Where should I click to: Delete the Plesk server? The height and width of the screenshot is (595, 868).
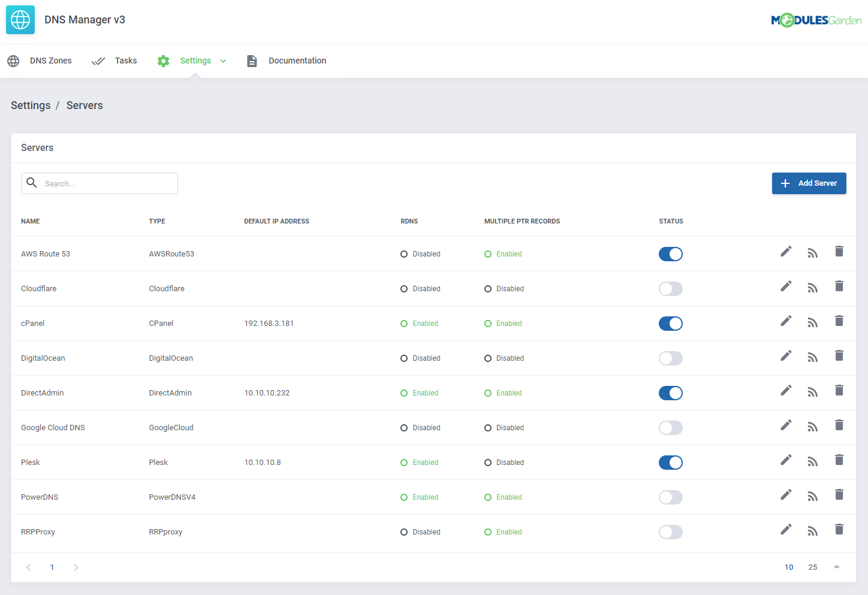(x=839, y=460)
